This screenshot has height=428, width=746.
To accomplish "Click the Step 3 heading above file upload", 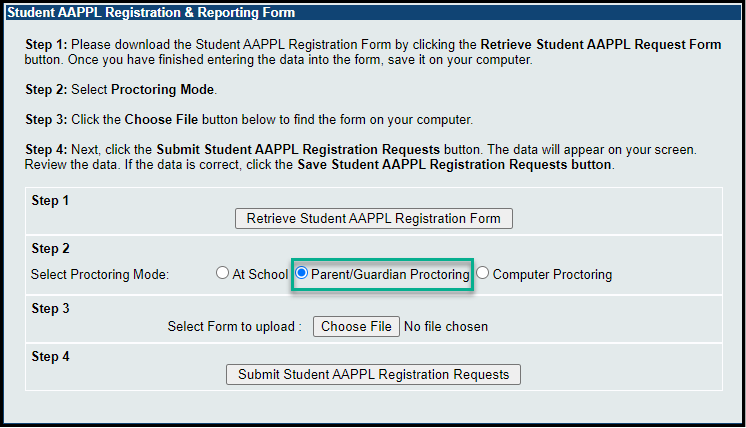I will click(x=50, y=308).
